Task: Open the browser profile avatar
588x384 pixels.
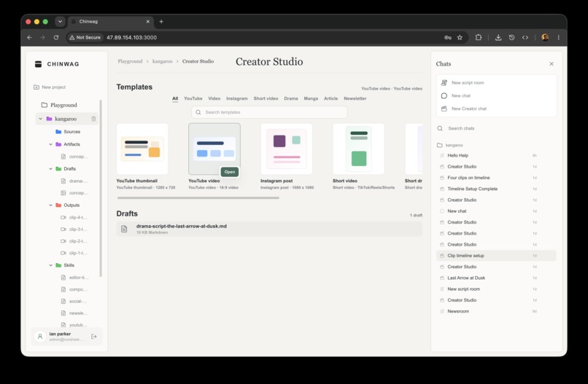Action: click(x=545, y=37)
